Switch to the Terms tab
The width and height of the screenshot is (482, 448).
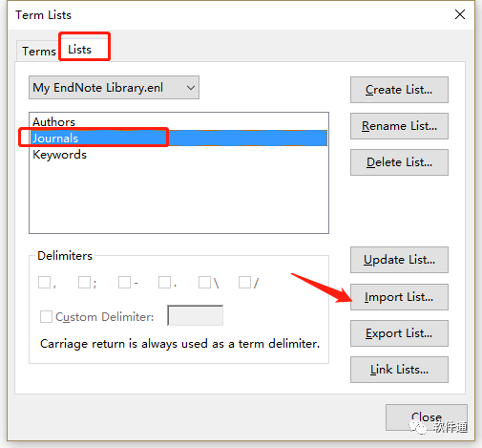[38, 52]
